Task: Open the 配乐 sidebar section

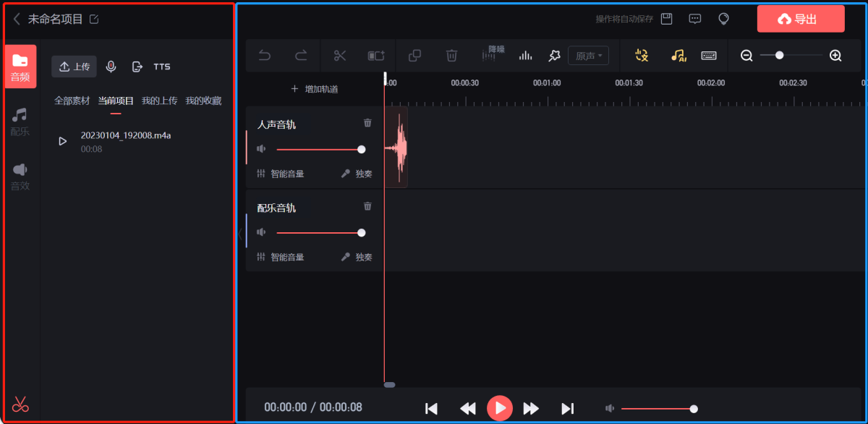Action: coord(20,122)
